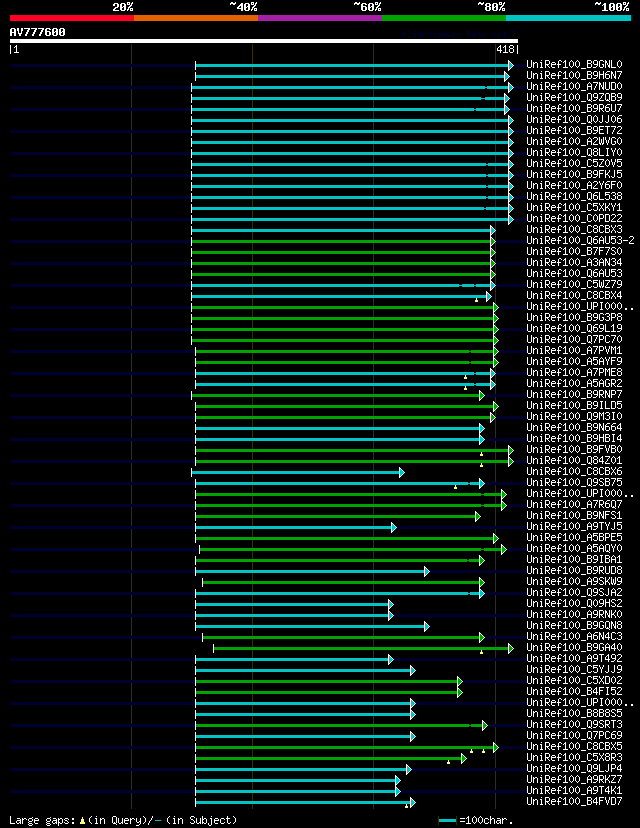Click the UniRef100_B9HBI4 entry
The width and height of the screenshot is (640, 828).
pyautogui.click(x=574, y=439)
